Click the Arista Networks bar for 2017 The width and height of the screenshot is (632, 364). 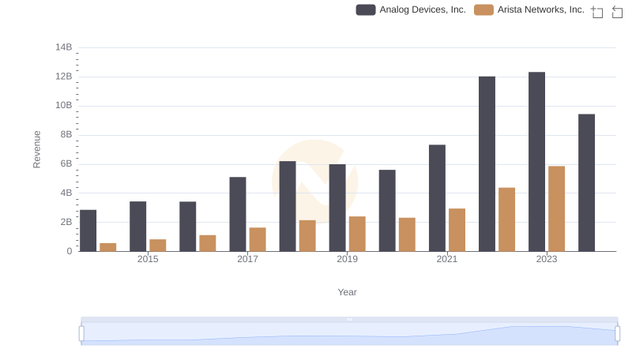(x=258, y=239)
